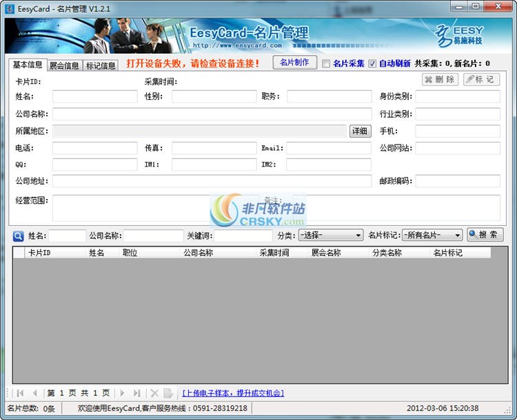Image resolution: width=517 pixels, height=420 pixels.
Task: Click the 性别 input field
Action: coord(214,96)
